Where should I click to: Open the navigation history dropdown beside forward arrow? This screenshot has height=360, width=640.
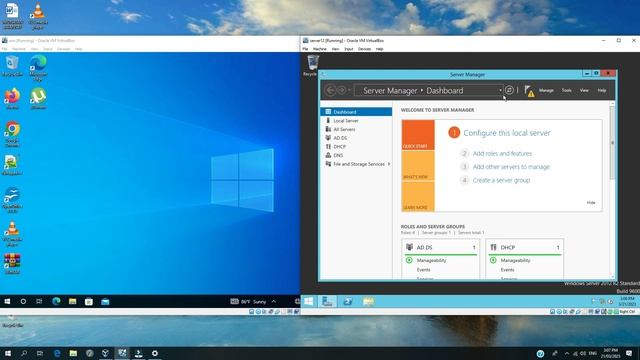(x=349, y=90)
